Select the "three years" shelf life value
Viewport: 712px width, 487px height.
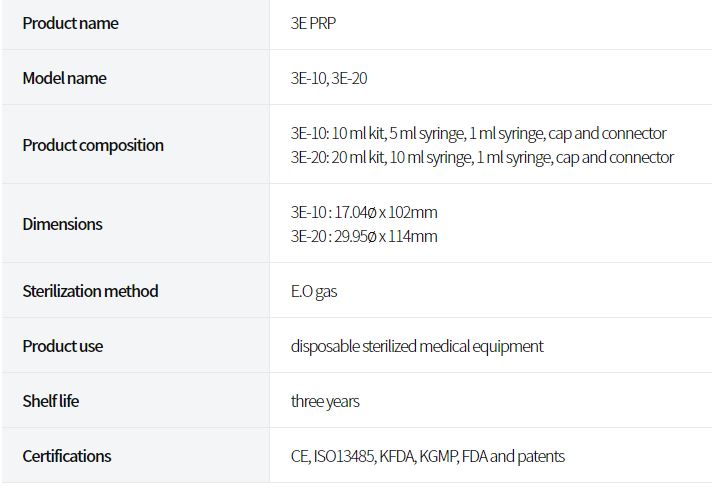325,401
